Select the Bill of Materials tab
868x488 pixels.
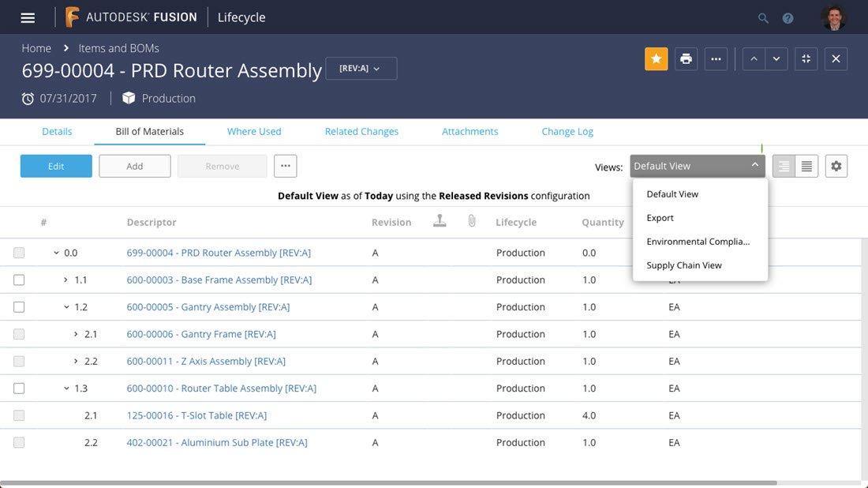point(149,131)
